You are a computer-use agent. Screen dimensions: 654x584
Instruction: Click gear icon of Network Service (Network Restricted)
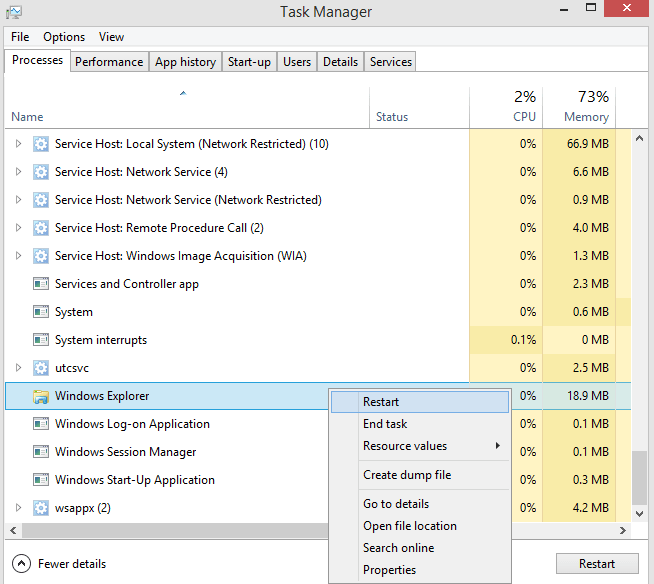click(x=41, y=200)
